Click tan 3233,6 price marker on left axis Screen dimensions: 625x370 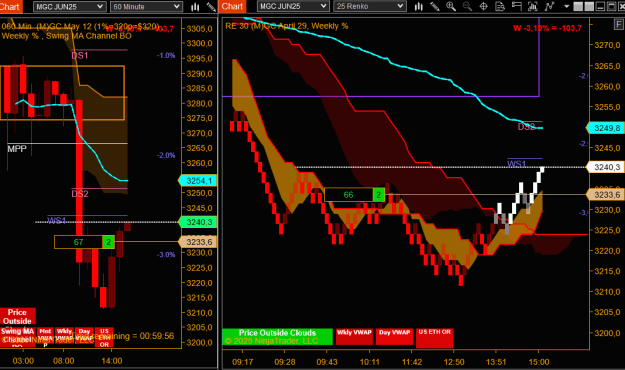click(x=198, y=242)
